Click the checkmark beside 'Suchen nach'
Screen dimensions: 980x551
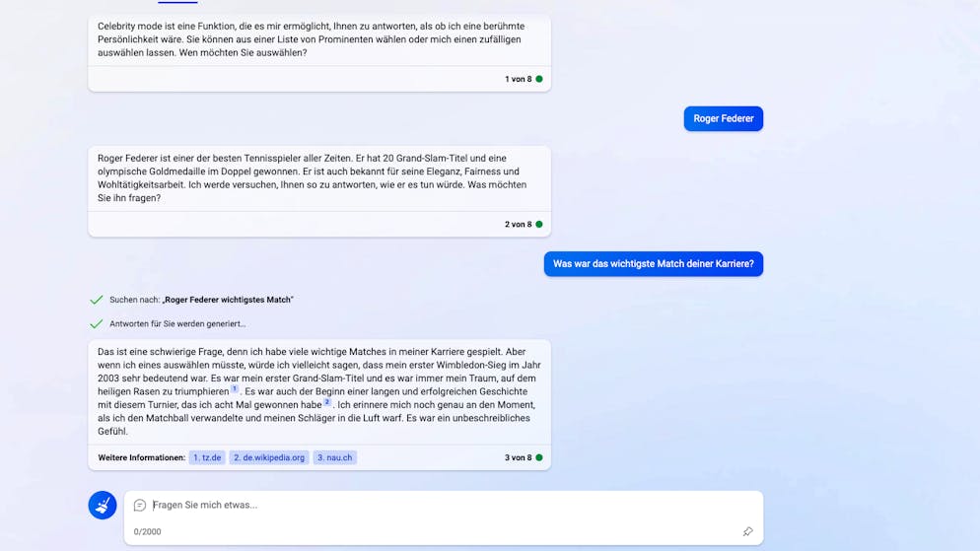click(97, 300)
